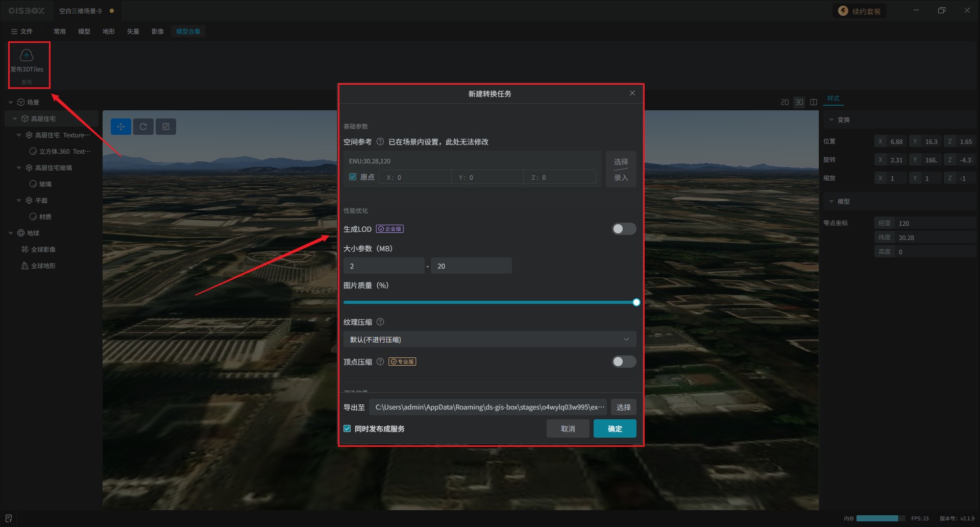Viewport: 980px width, 527px height.
Task: Open the 地形 menu tab
Action: point(109,32)
